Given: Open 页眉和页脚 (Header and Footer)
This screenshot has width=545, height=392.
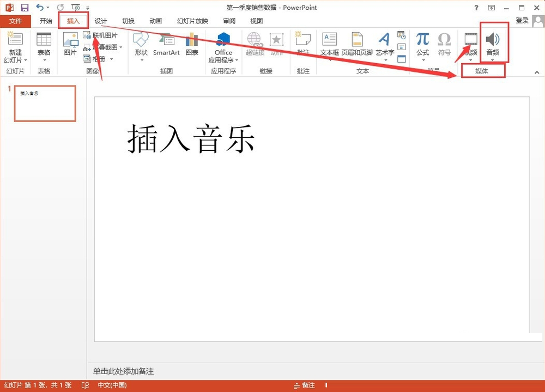Looking at the screenshot, I should tap(358, 44).
